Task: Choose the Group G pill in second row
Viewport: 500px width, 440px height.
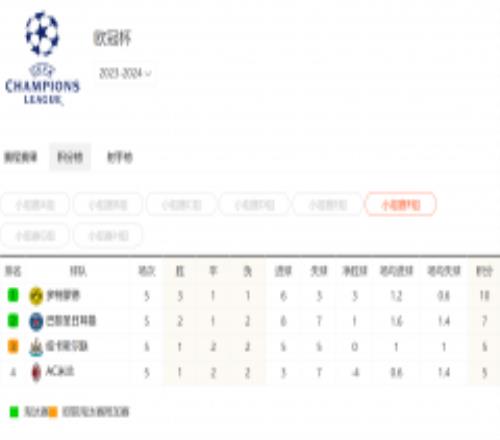Action: tap(35, 236)
